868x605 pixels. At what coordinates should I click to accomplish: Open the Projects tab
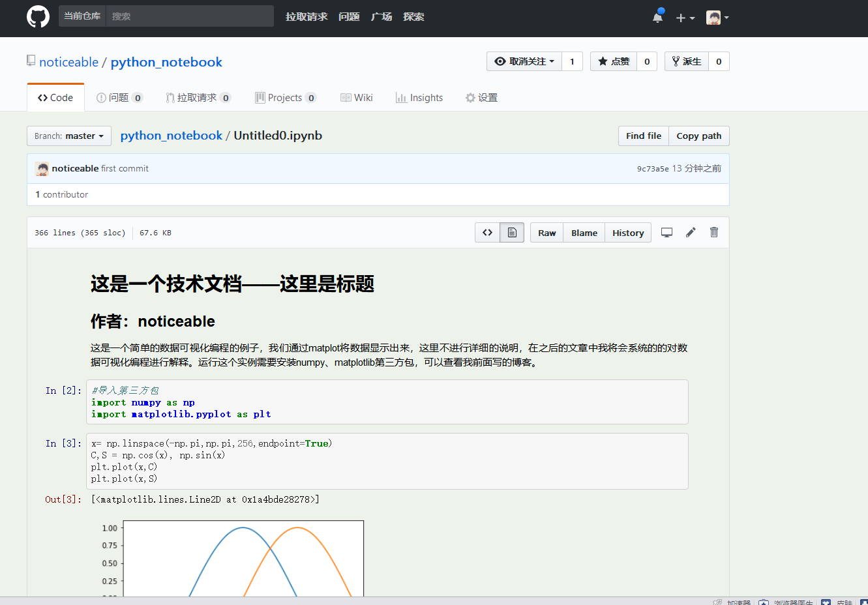pyautogui.click(x=286, y=98)
